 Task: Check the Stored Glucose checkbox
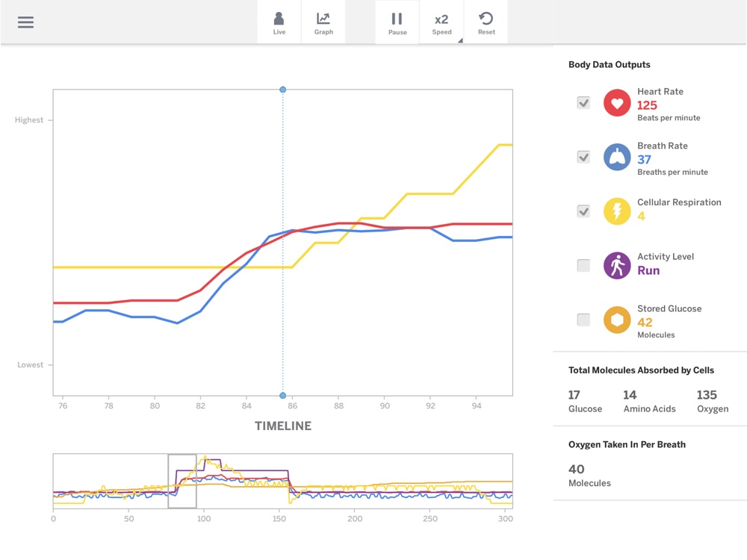click(x=583, y=320)
